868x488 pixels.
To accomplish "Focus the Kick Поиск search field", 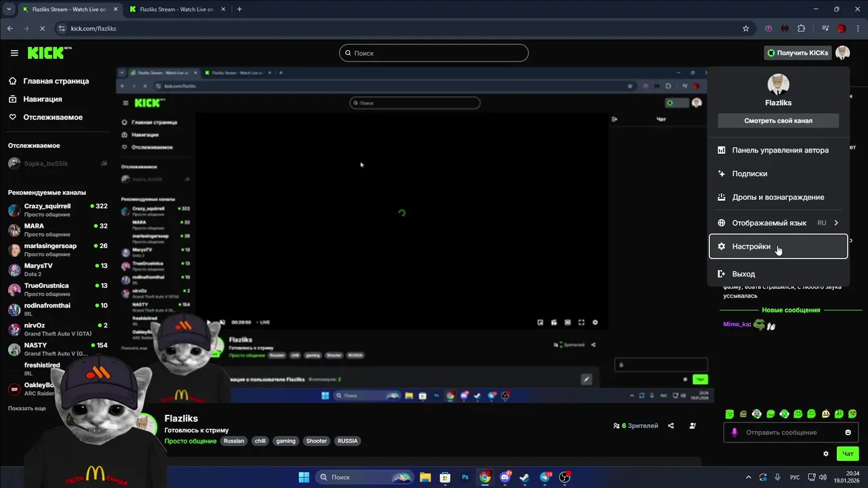I will click(x=433, y=53).
